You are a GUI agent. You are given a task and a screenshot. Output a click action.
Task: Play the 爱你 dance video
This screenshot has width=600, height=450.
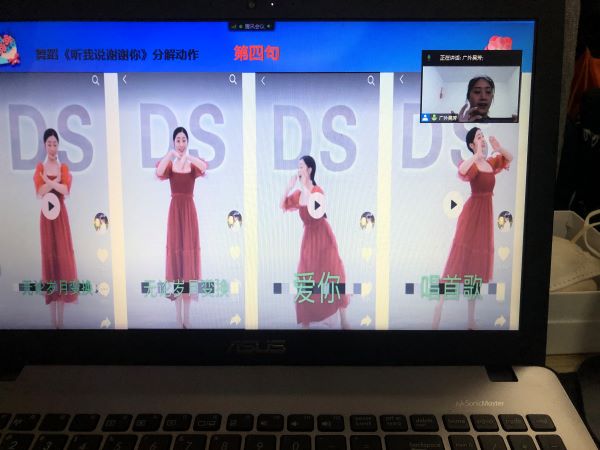click(317, 205)
